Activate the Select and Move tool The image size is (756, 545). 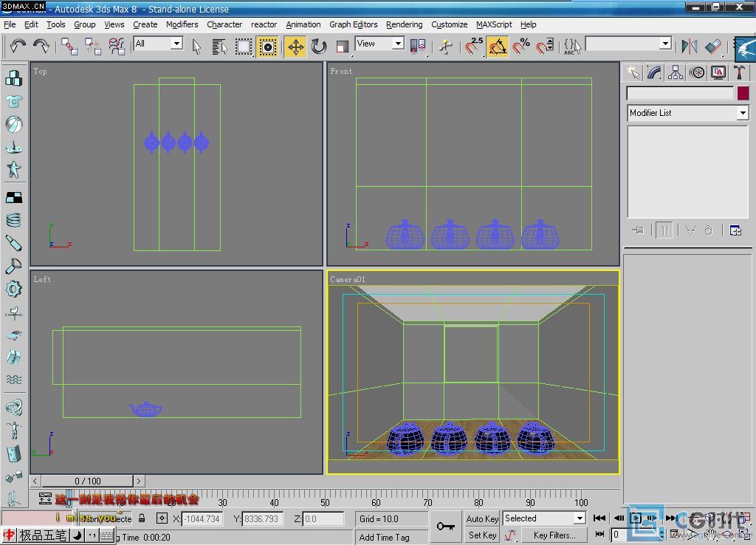click(x=295, y=47)
